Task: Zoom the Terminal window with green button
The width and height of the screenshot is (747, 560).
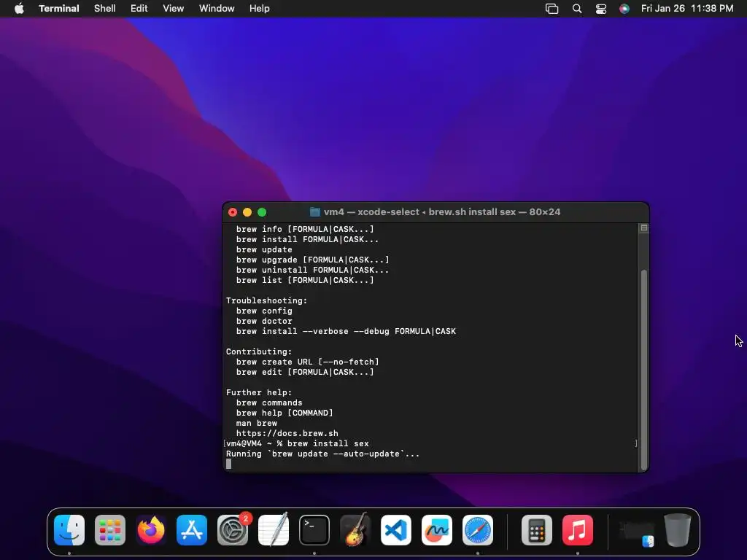Action: [x=262, y=212]
